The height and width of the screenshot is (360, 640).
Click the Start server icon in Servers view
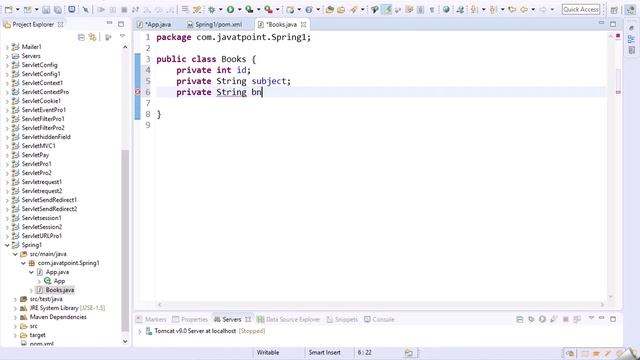click(x=542, y=319)
